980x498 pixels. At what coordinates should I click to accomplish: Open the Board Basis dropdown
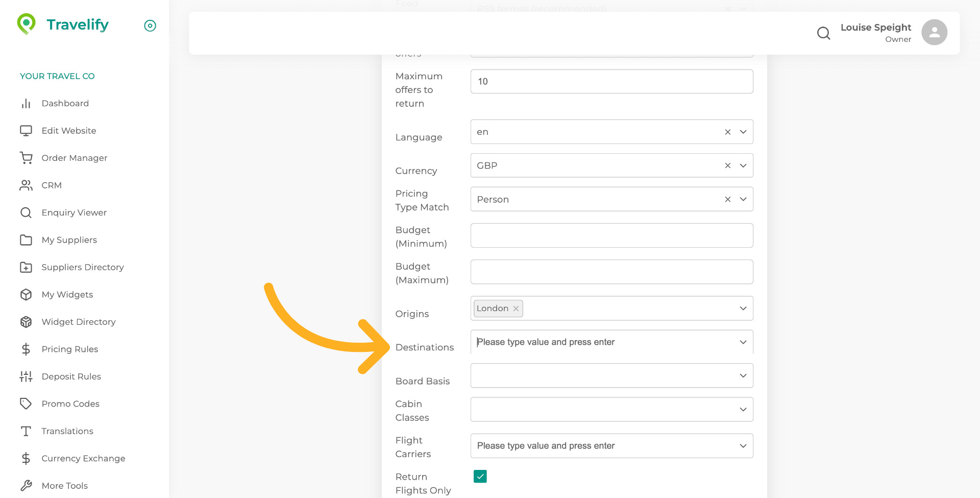(x=743, y=375)
